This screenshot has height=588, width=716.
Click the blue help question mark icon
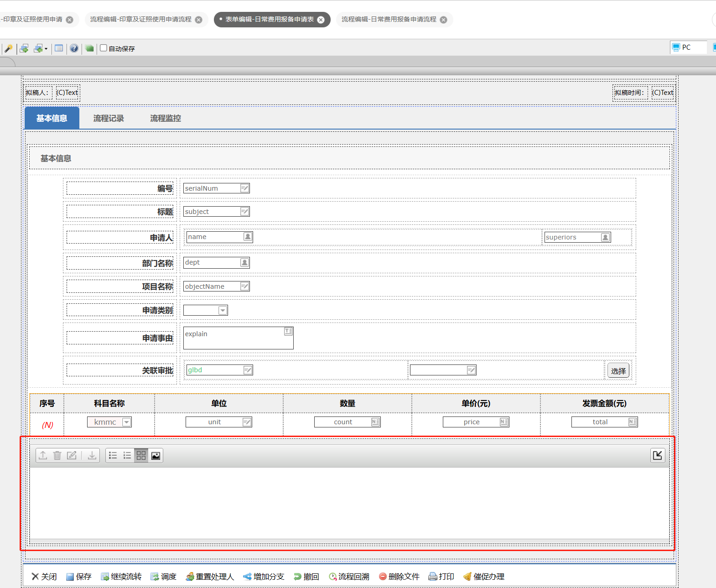74,48
